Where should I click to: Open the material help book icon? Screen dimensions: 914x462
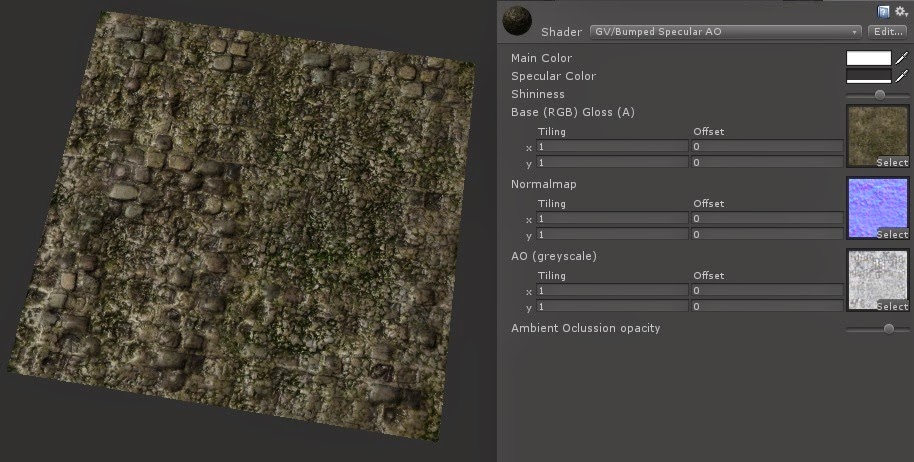click(x=883, y=12)
